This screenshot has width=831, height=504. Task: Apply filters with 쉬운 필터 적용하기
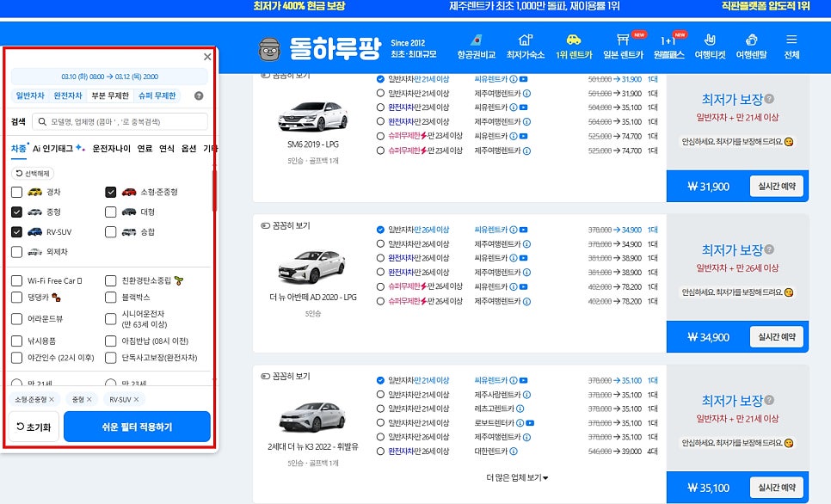137,427
